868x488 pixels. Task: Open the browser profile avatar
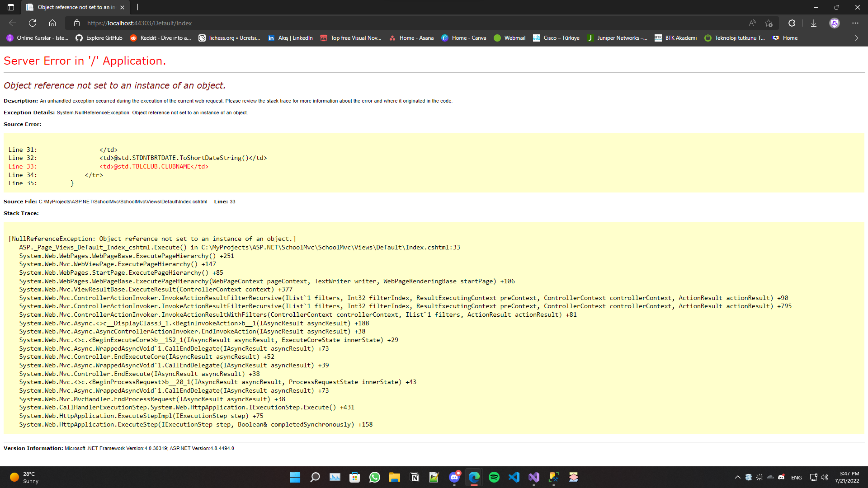point(835,23)
